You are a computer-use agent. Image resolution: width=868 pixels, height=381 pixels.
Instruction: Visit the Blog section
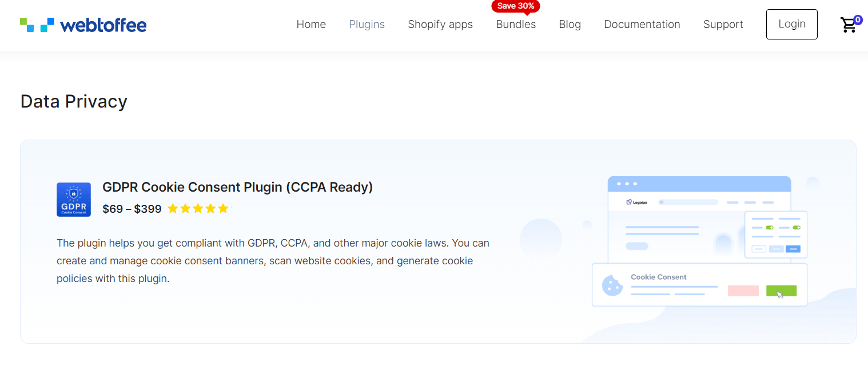570,25
